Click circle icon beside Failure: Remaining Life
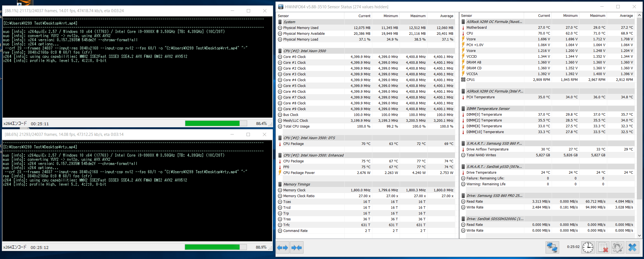This screenshot has width=644, height=259. (x=463, y=178)
